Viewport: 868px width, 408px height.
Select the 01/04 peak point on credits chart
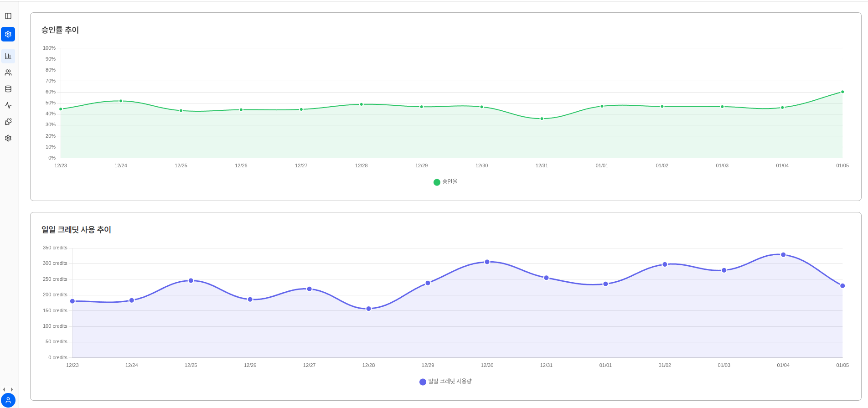(x=783, y=255)
